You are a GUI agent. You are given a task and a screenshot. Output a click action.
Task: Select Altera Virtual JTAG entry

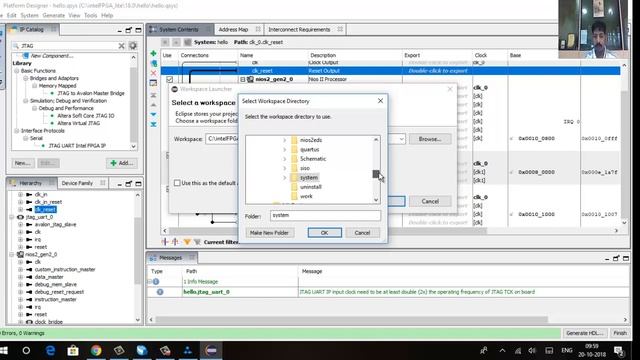78,123
